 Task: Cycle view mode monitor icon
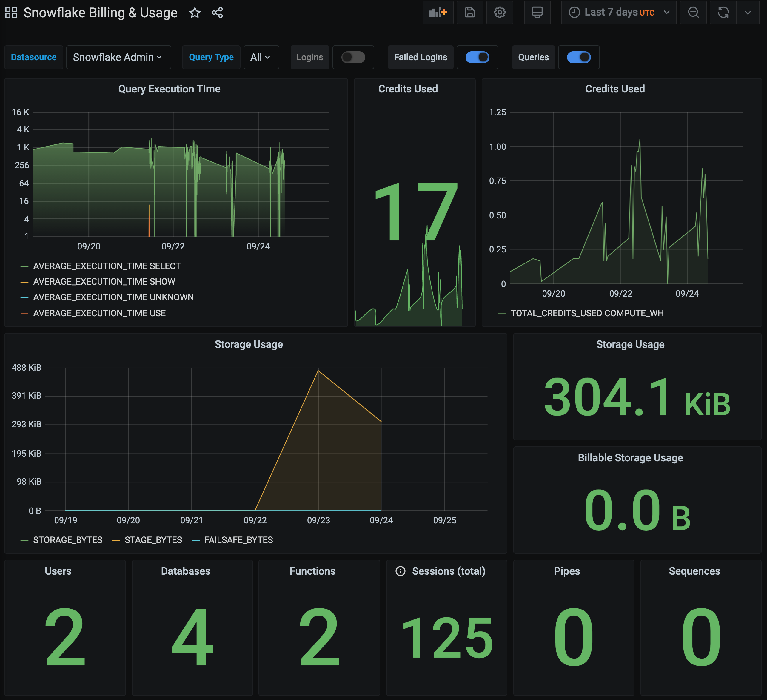[x=537, y=13]
